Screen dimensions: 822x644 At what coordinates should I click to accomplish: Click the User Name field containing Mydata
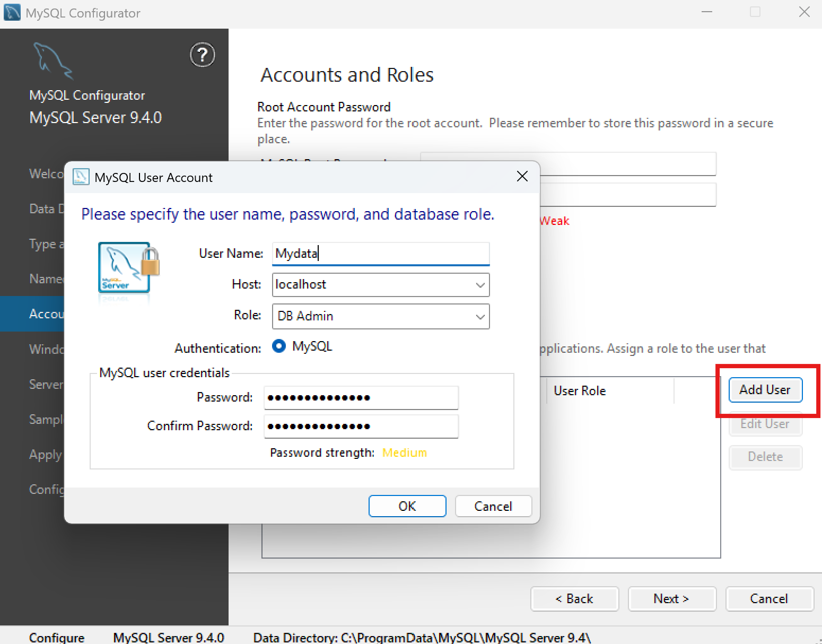tap(381, 254)
